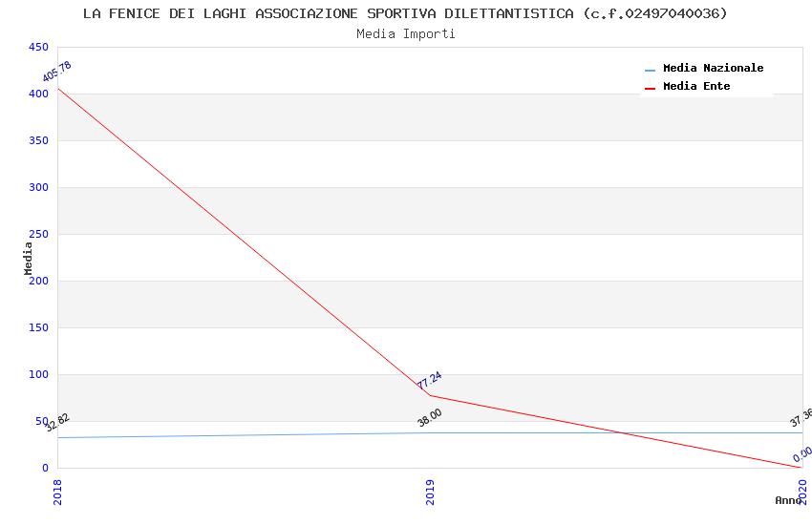This screenshot has width=812, height=525.
Task: Click the 0 y-axis tick label
Action: tap(45, 468)
